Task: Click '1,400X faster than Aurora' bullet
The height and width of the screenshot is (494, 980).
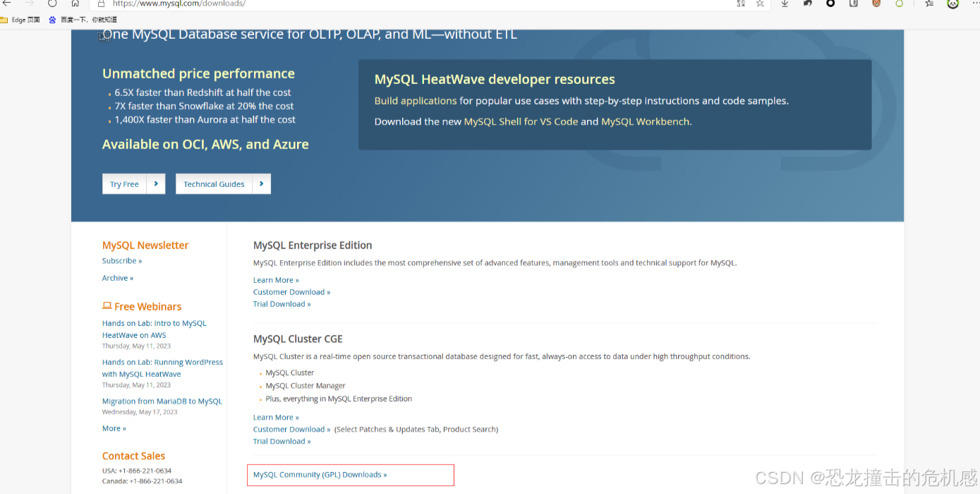Action: click(205, 120)
